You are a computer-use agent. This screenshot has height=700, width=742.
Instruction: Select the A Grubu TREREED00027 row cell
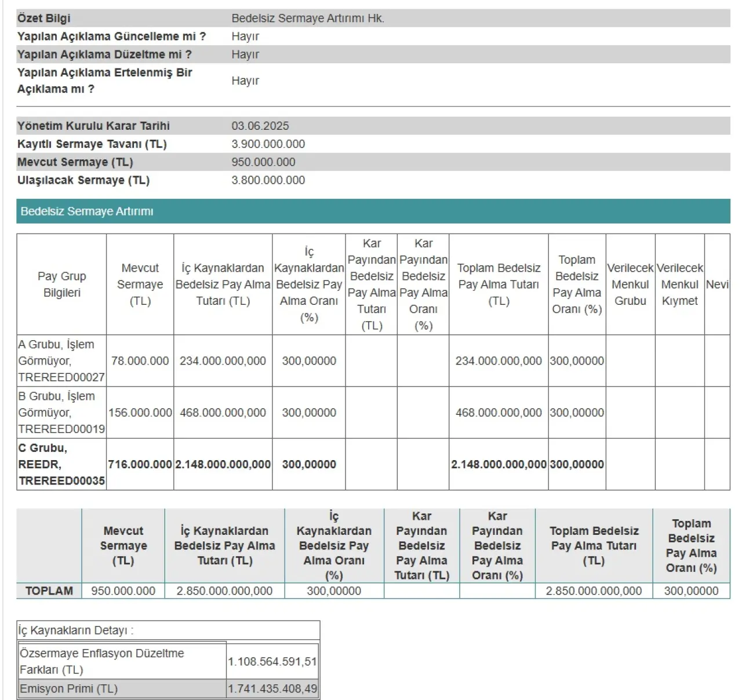[x=61, y=360]
